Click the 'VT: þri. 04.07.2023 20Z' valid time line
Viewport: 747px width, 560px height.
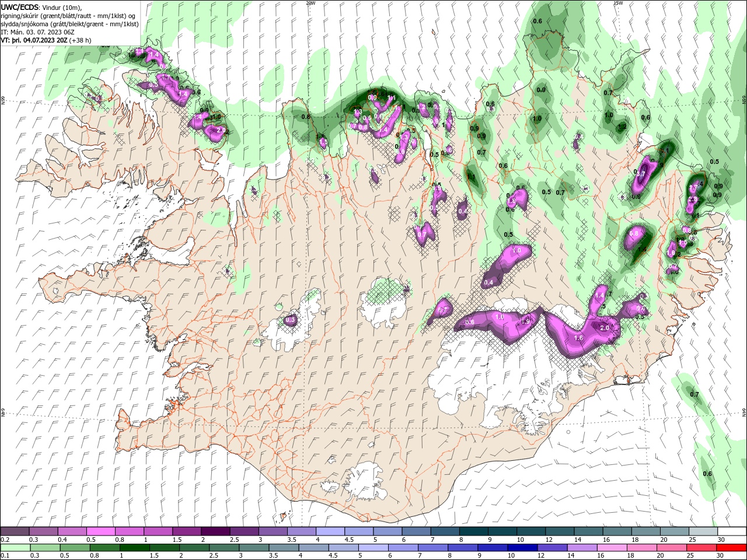click(34, 40)
